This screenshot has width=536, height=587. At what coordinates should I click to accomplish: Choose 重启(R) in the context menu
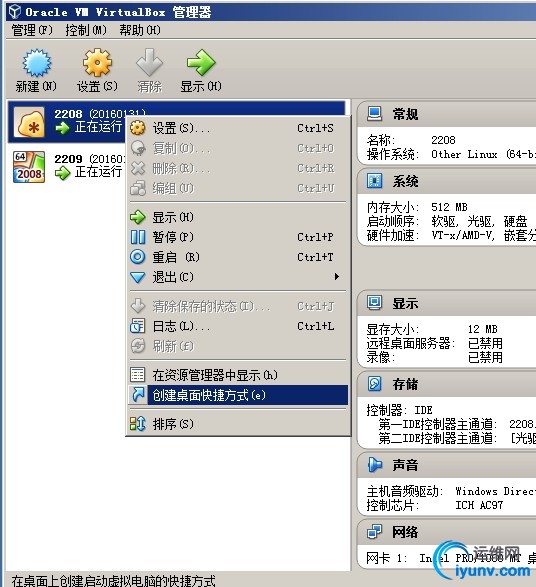point(238,257)
